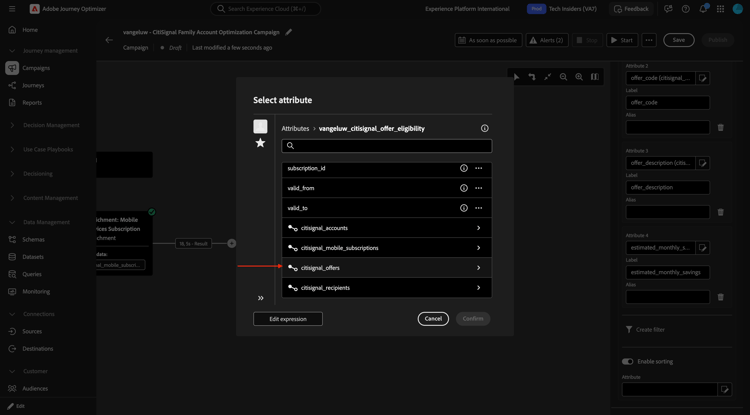Viewport: 750px width, 415px height.
Task: Toggle the canvas map overview icon
Action: [x=594, y=77]
